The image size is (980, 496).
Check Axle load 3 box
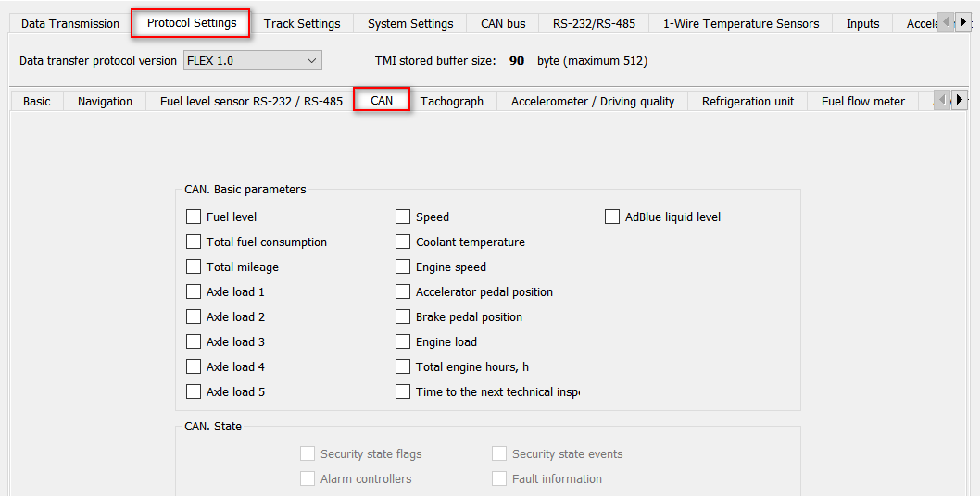click(194, 341)
